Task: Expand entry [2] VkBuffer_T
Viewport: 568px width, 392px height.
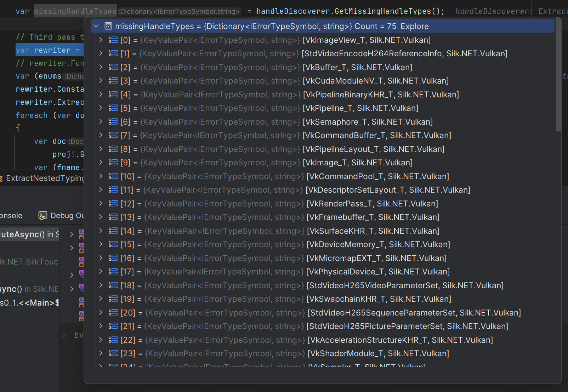Action: pos(101,67)
